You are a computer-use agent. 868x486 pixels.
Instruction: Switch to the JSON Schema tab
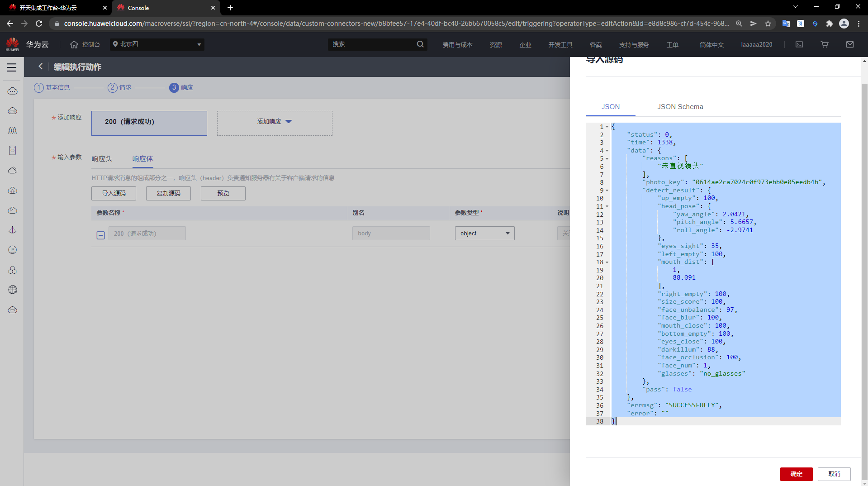pos(680,107)
